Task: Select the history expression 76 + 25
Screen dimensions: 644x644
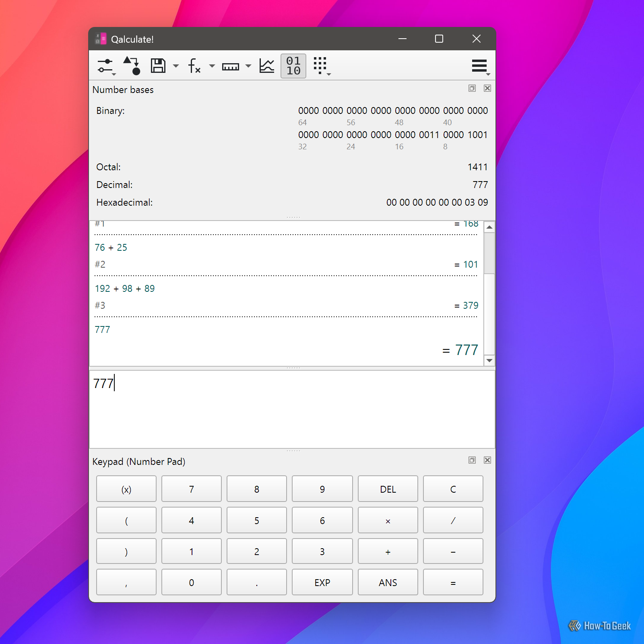Action: [x=111, y=248]
